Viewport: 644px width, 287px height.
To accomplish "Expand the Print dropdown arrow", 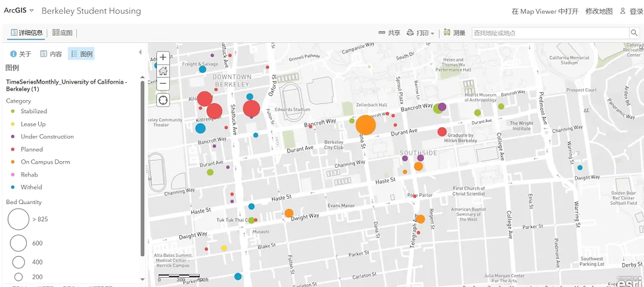I will [x=432, y=34].
